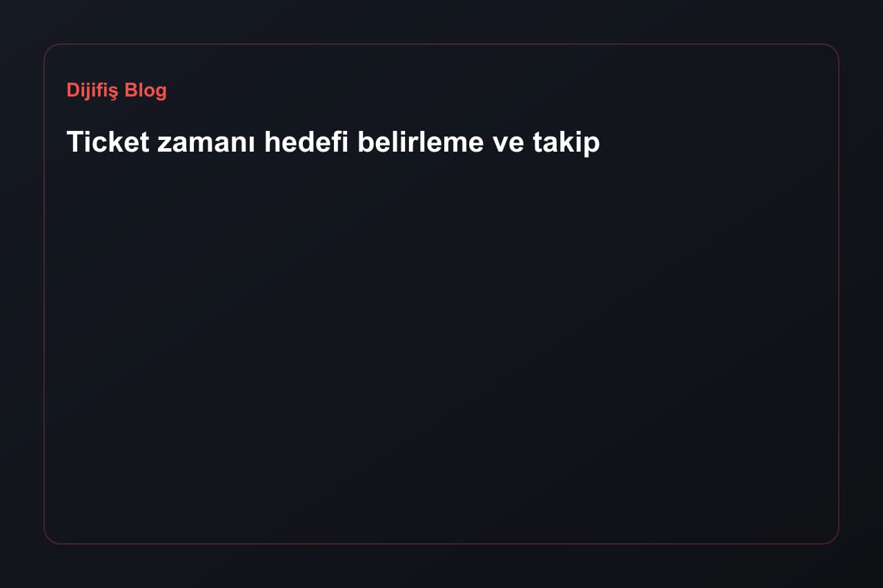Open the 'Ticket zamanı hedefi belirleme ve takip' title
Image resolution: width=883 pixels, height=588 pixels.
pos(333,142)
